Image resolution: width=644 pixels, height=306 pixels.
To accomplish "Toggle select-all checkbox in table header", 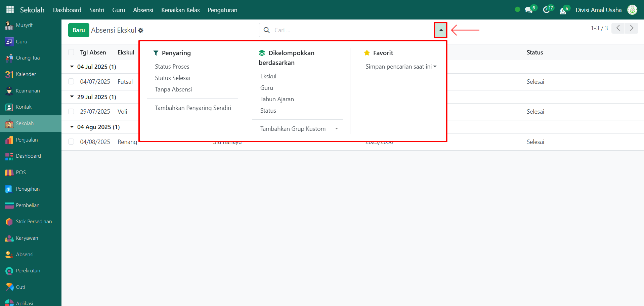I will tap(71, 52).
